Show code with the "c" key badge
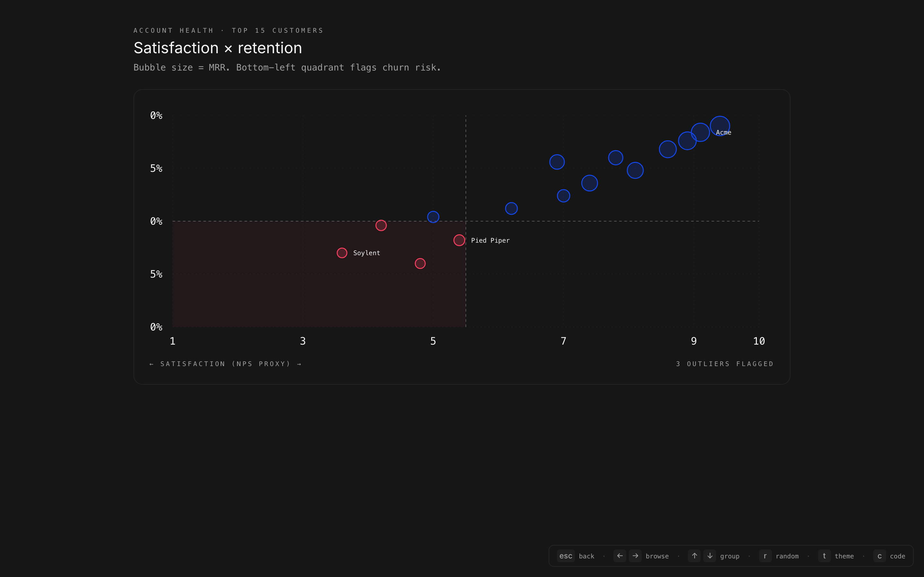This screenshot has height=577, width=924. (880, 556)
